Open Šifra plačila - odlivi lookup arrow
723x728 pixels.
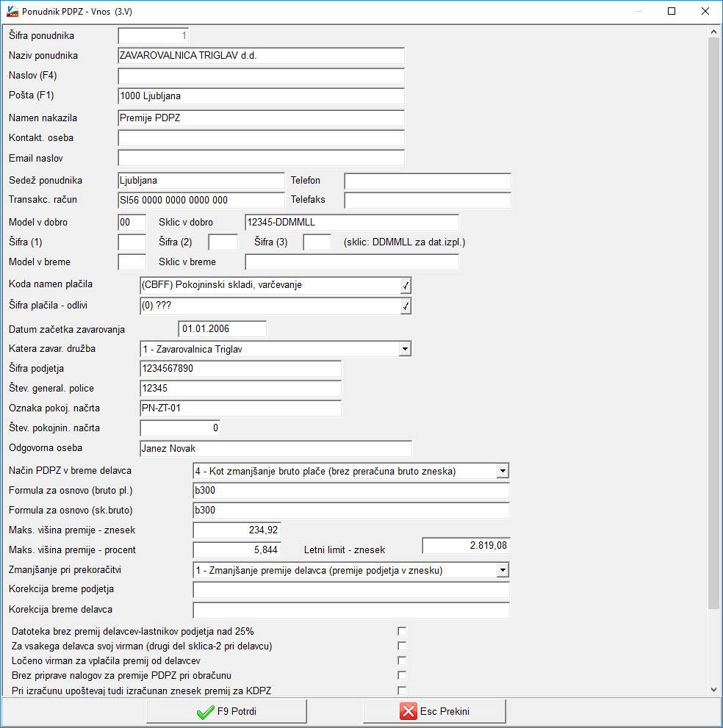tap(406, 306)
